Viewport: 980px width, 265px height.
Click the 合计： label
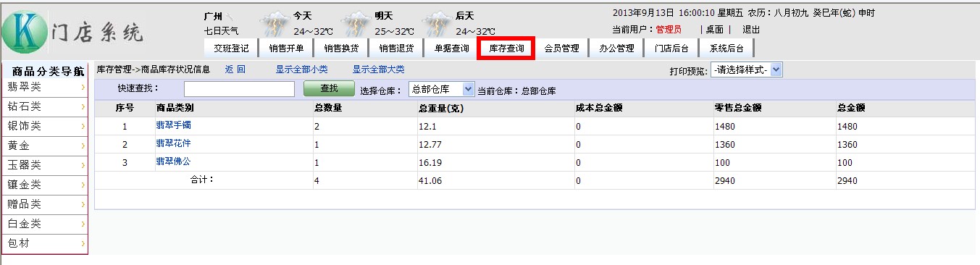(202, 179)
